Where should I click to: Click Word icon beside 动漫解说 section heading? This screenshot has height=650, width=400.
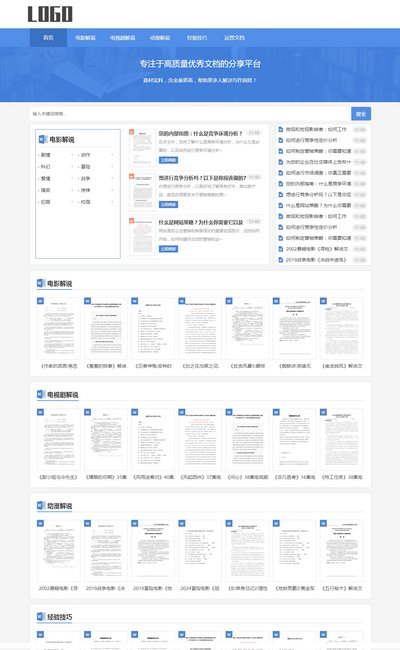41,505
